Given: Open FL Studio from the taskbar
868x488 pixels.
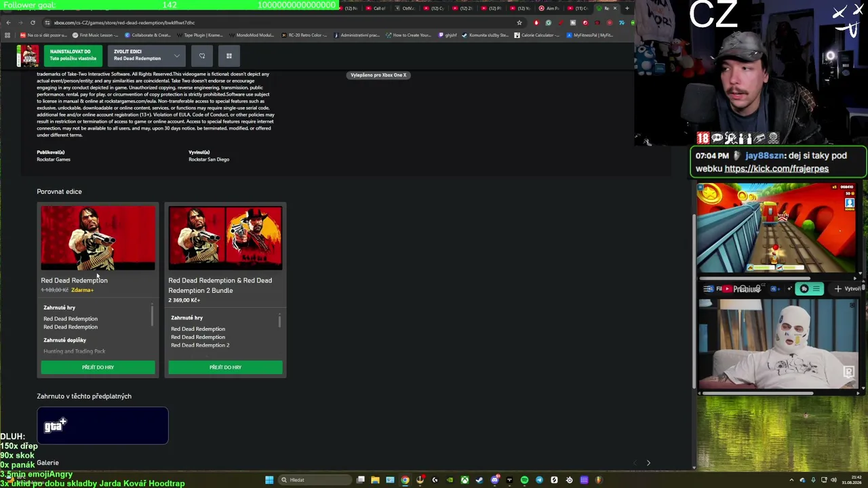Looking at the screenshot, I should point(599,480).
